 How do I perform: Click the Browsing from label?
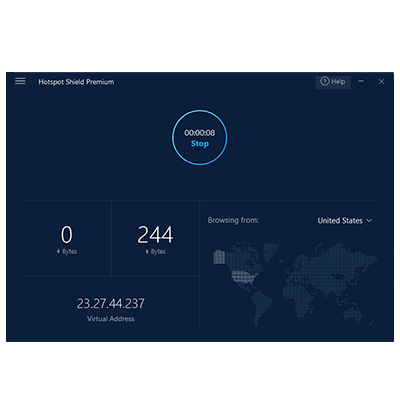[x=233, y=220]
